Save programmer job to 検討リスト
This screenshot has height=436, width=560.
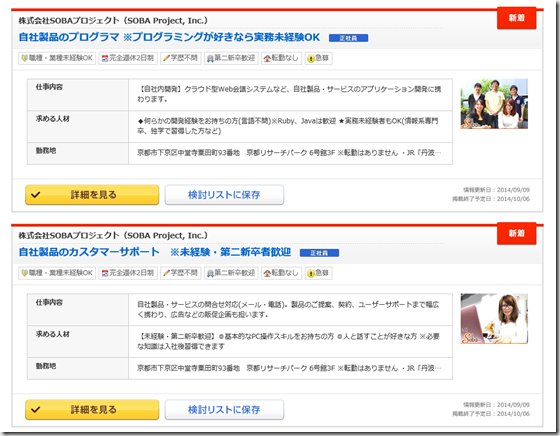[224, 195]
